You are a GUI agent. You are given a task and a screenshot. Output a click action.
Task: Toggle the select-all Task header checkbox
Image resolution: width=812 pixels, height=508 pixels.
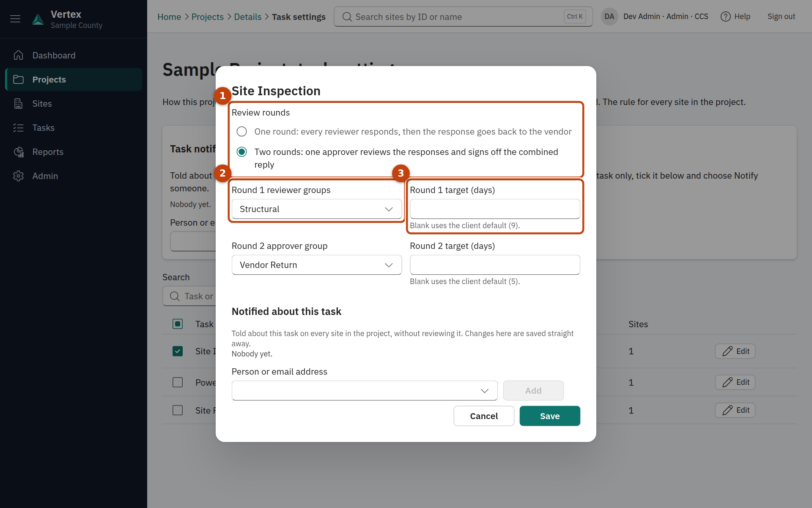[178, 324]
